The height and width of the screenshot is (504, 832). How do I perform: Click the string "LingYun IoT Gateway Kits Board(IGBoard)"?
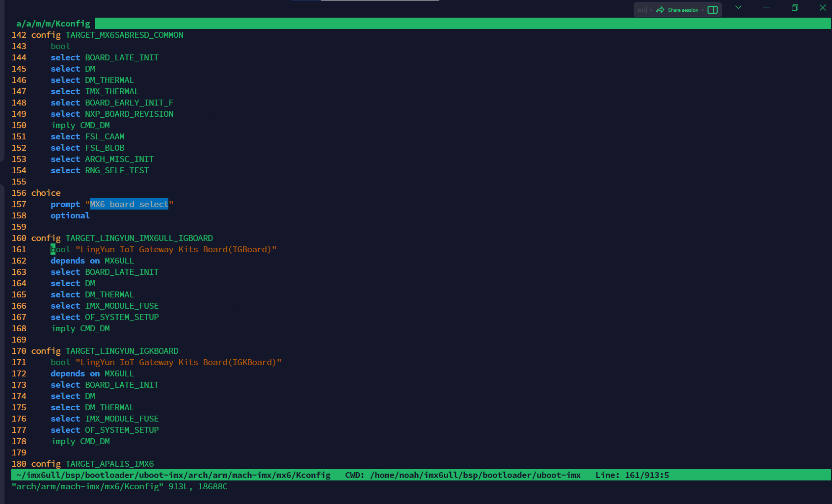[176, 249]
